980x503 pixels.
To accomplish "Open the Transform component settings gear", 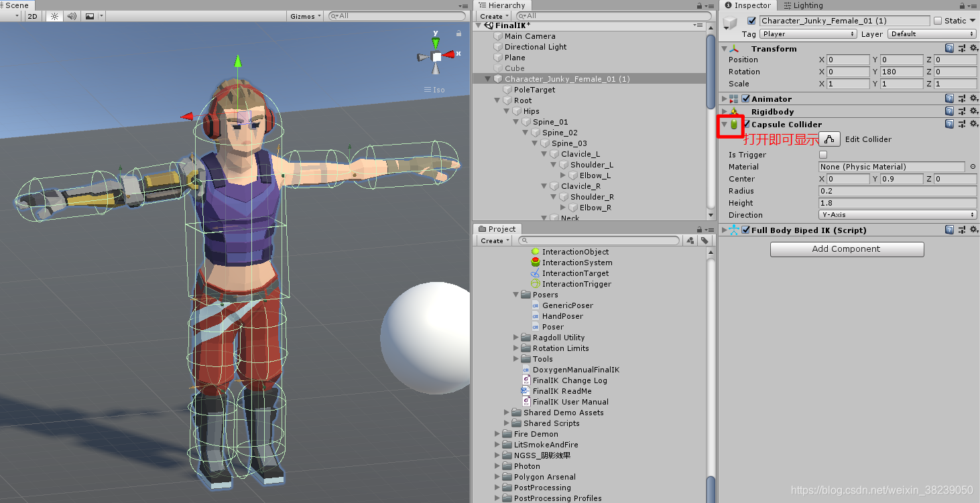I will [x=974, y=48].
